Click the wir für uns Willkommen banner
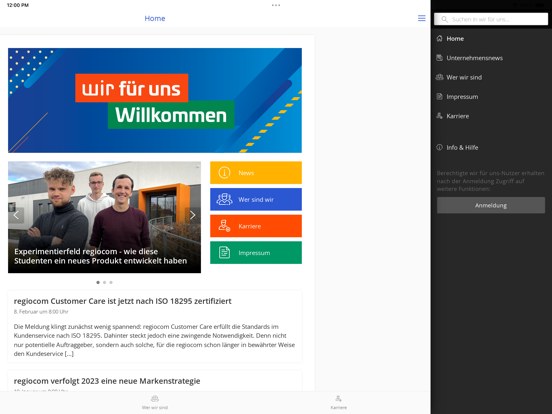The height and width of the screenshot is (414, 552). (x=155, y=100)
